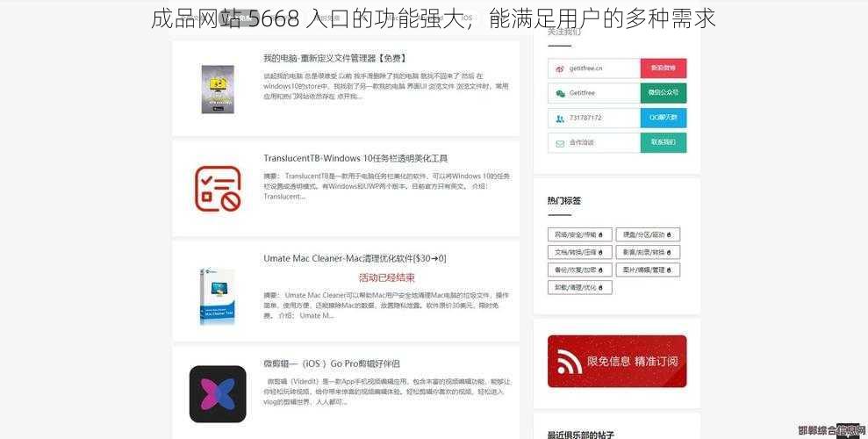The width and height of the screenshot is (868, 439).
Task: Click the QQ group people icon
Action: (560, 119)
